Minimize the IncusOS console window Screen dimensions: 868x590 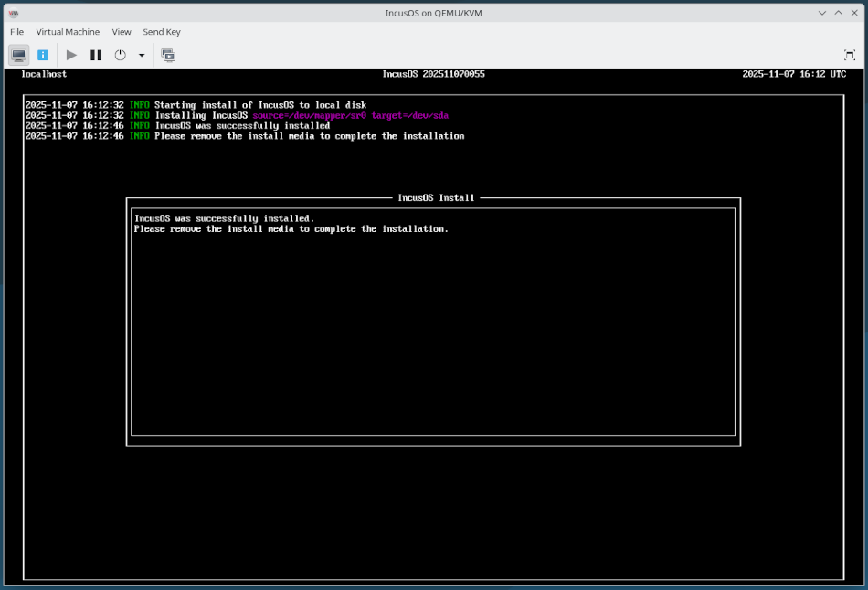(x=820, y=13)
